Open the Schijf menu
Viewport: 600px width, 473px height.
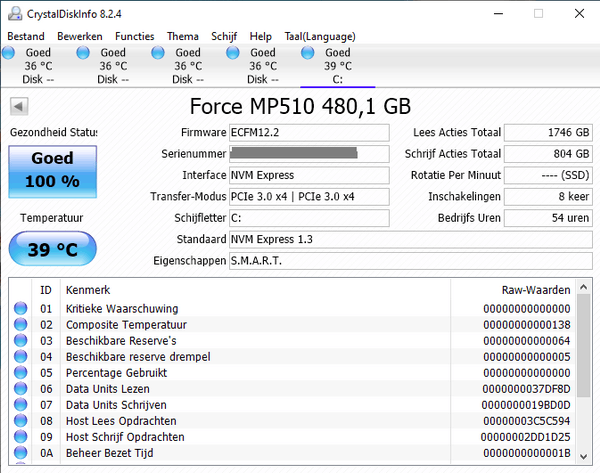click(x=225, y=36)
